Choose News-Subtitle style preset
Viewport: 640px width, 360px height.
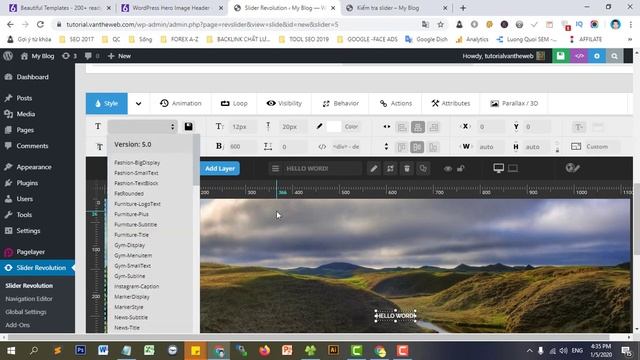click(131, 317)
